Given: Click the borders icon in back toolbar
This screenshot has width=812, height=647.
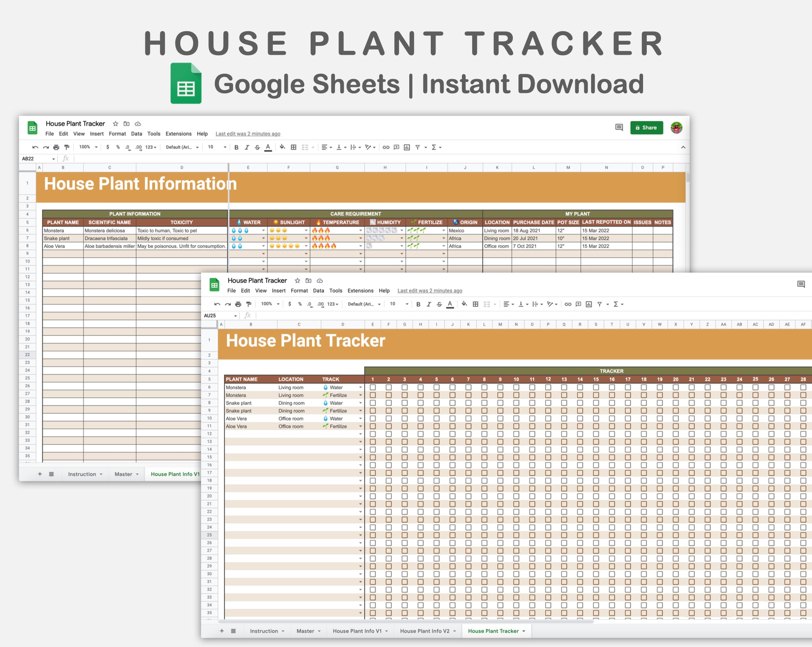Looking at the screenshot, I should coord(294,147).
